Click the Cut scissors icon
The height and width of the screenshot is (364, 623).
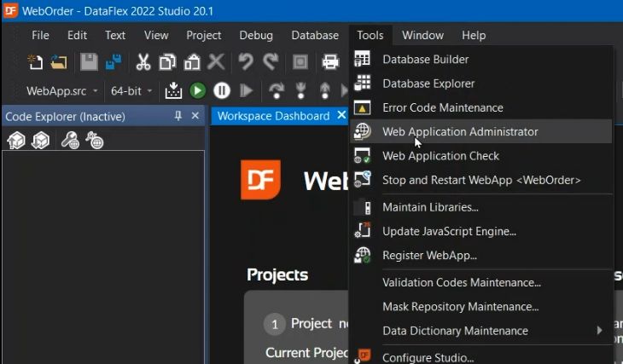(x=143, y=62)
